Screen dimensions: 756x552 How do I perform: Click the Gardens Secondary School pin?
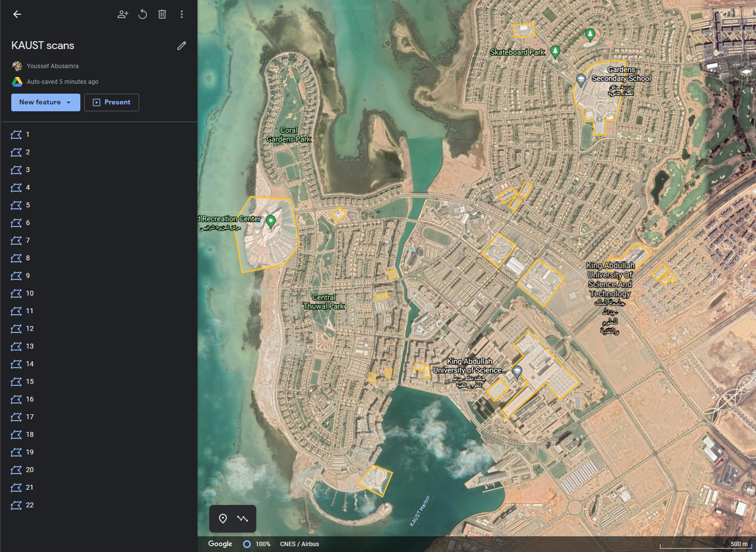click(581, 79)
